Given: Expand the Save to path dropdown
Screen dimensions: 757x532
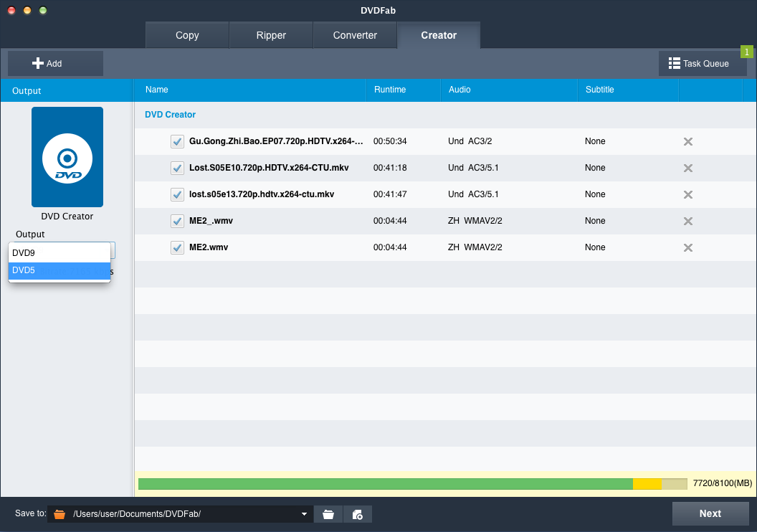Looking at the screenshot, I should [x=304, y=514].
